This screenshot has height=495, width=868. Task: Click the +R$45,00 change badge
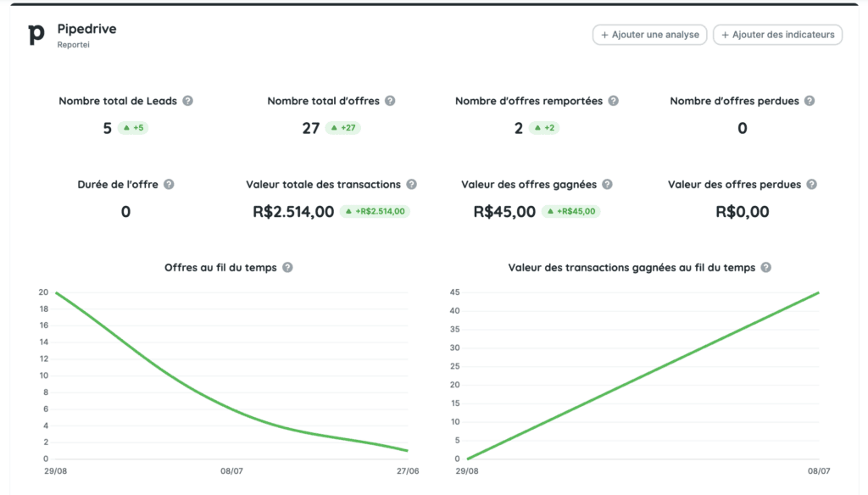(570, 211)
